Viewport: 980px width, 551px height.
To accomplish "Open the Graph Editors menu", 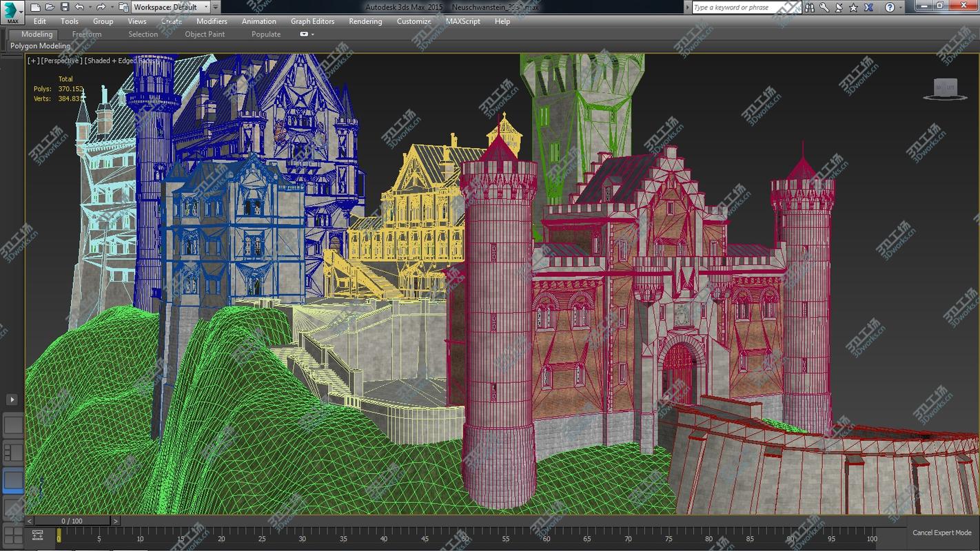I will click(x=312, y=21).
